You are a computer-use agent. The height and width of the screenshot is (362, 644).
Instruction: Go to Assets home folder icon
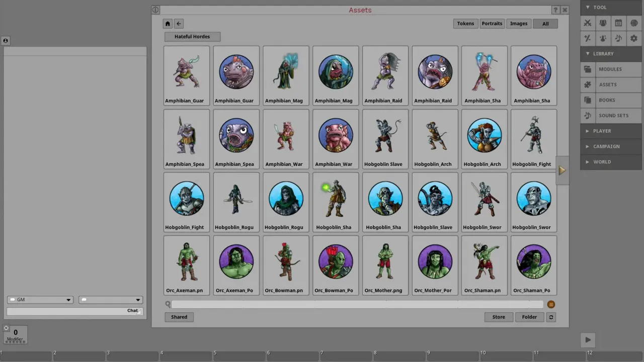[x=168, y=24]
